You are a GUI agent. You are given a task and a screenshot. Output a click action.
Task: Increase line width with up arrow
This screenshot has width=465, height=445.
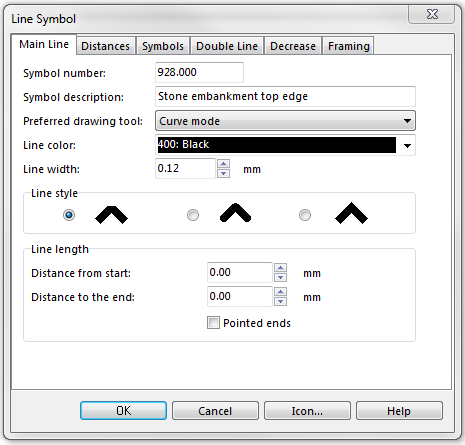[223, 164]
